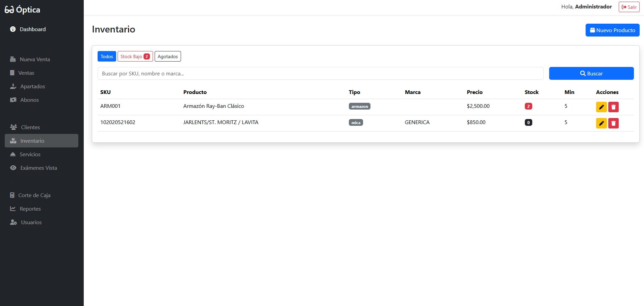The height and width of the screenshot is (306, 644).
Task: Click the Clientes people icon
Action: pyautogui.click(x=14, y=127)
